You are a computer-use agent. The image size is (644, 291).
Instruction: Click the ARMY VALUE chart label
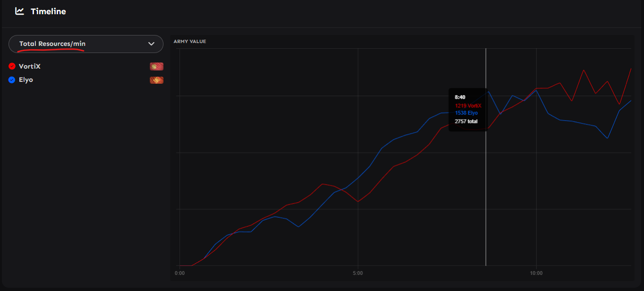(x=190, y=42)
